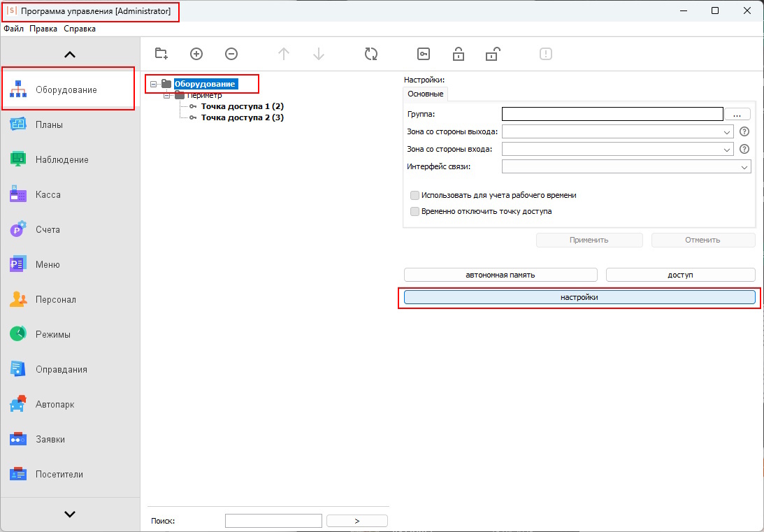Click the minus (remove) toolbar icon
This screenshot has width=764, height=532.
click(231, 54)
